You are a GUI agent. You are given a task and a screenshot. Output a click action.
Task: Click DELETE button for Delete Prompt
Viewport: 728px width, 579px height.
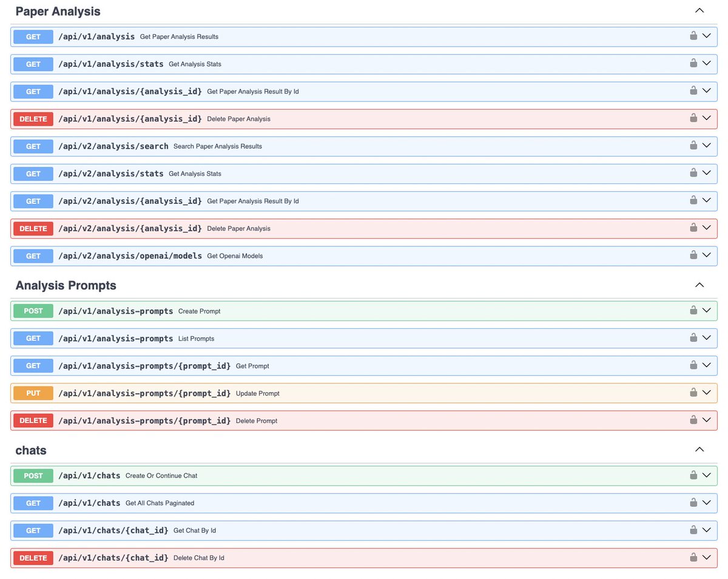(x=33, y=421)
